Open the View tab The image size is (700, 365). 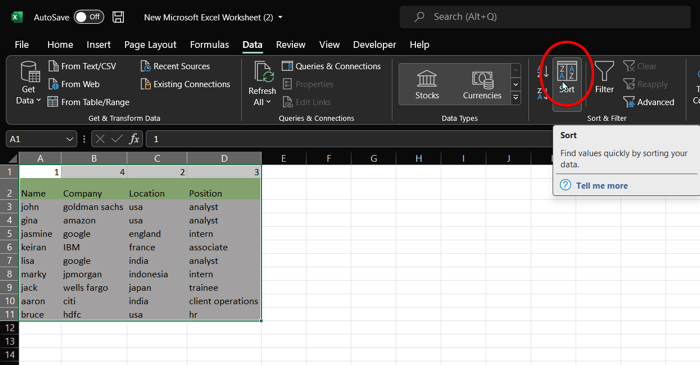[x=329, y=45]
